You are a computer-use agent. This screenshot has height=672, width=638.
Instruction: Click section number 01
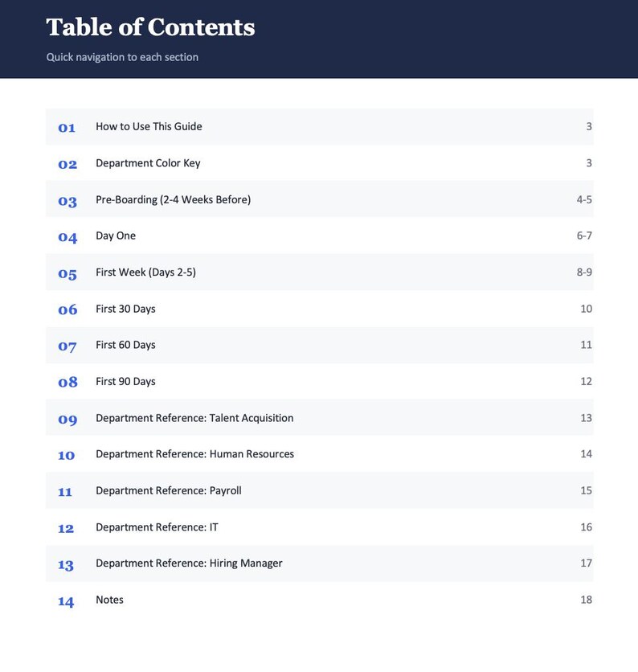[67, 128]
